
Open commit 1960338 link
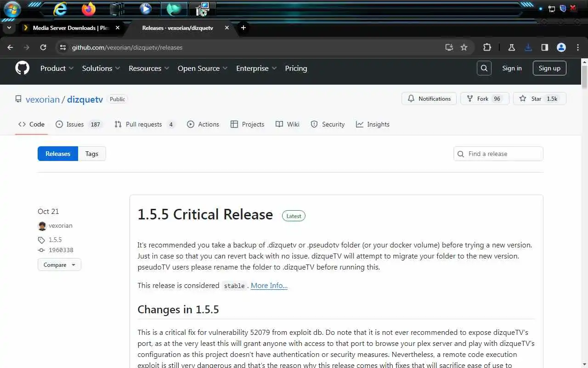(61, 250)
